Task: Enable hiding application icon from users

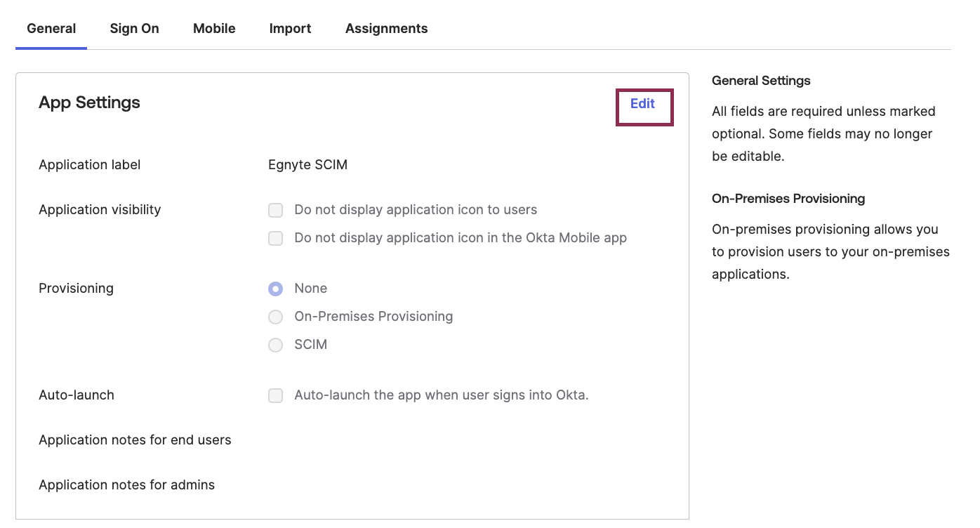Action: (275, 210)
